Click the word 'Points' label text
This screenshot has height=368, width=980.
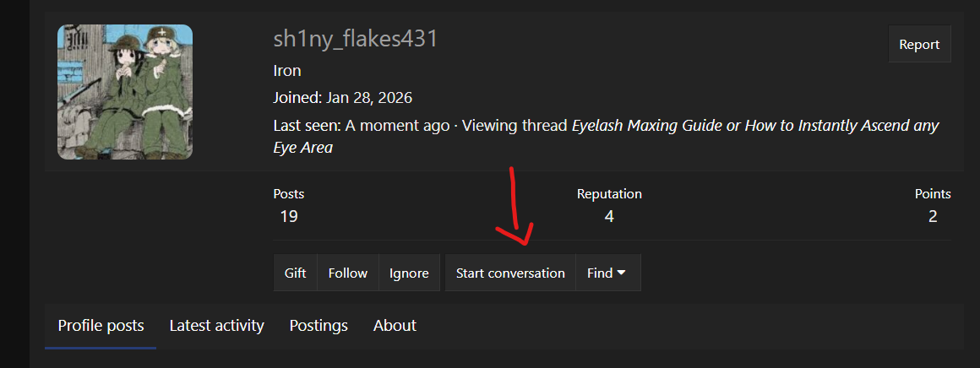click(933, 194)
